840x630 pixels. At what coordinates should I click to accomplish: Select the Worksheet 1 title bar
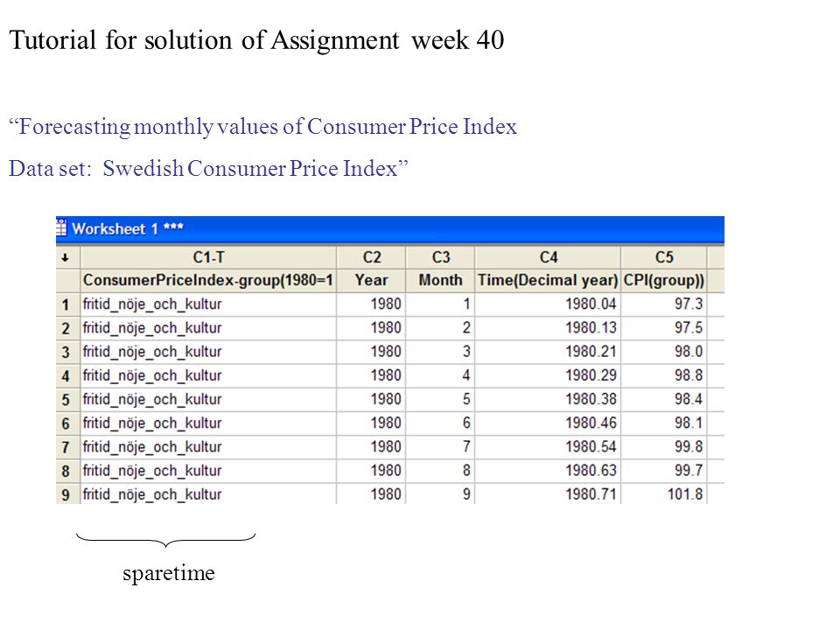click(390, 229)
